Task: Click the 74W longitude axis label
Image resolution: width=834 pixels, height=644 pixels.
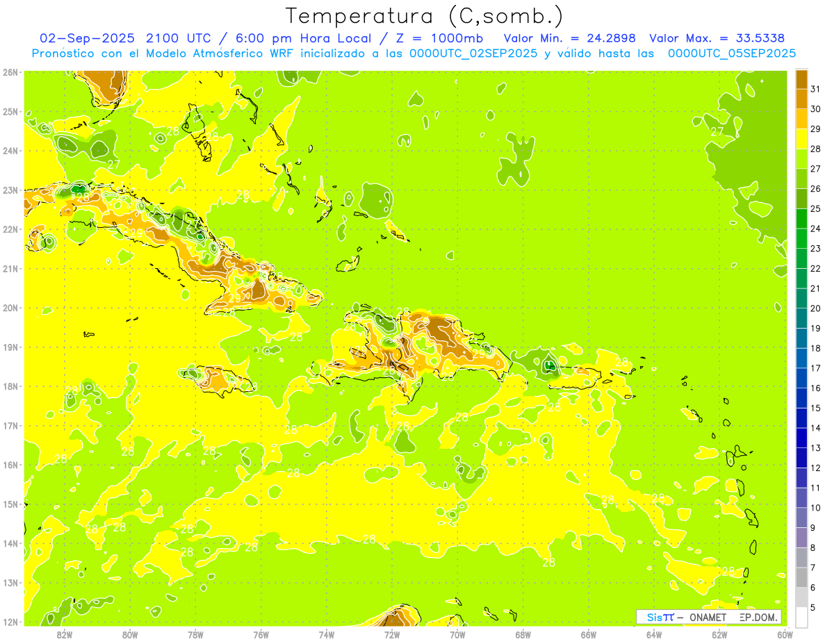Action: pos(327,635)
